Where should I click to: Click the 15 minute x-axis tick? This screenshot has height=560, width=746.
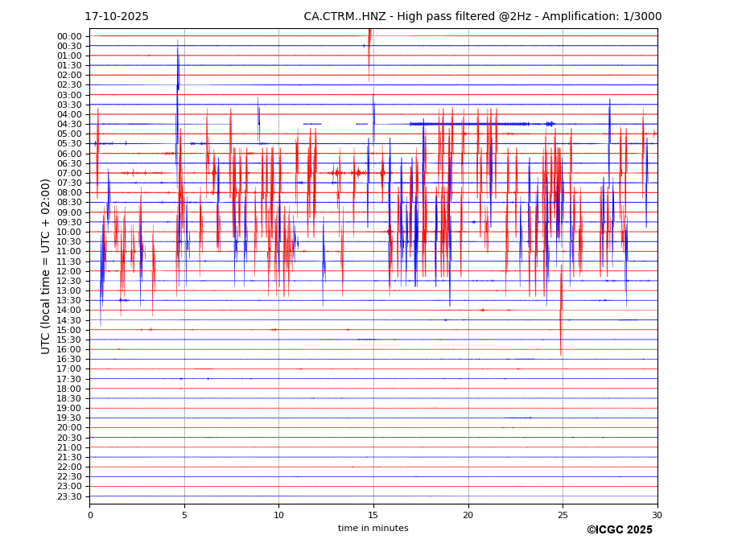click(373, 515)
